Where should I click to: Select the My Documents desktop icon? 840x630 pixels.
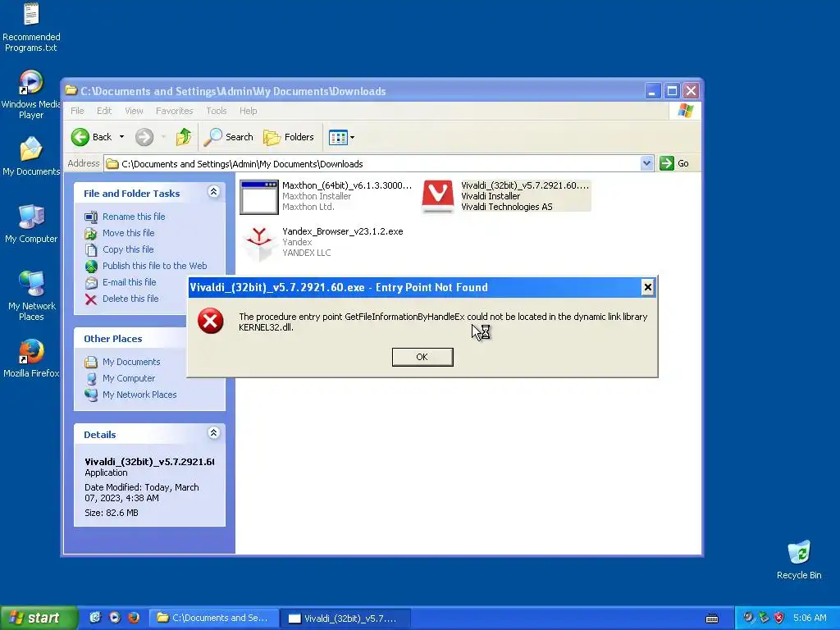[x=31, y=157]
